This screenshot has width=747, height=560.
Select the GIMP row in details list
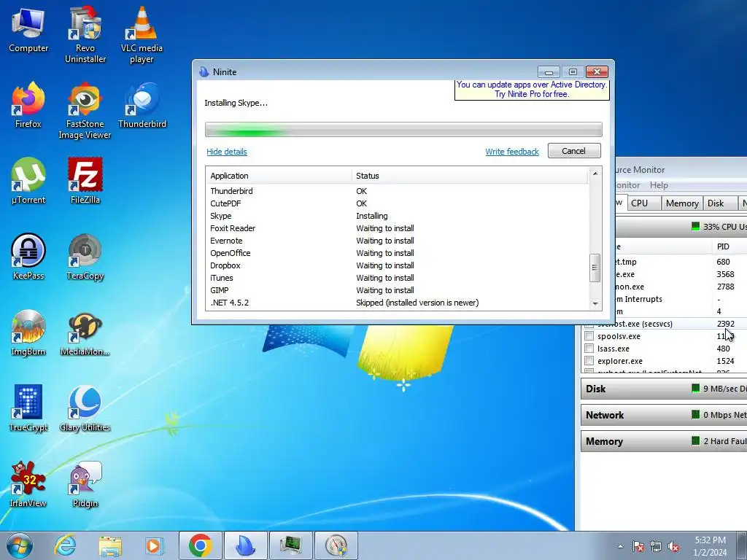[x=398, y=290]
